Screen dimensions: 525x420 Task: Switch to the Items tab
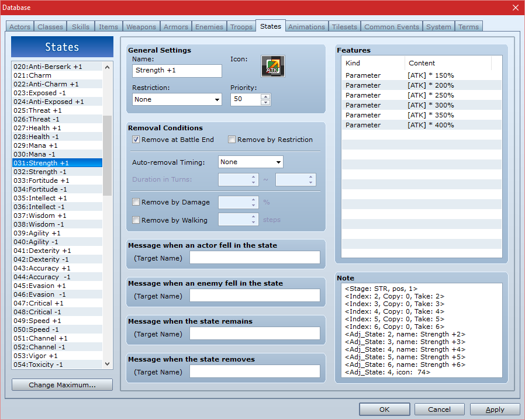(109, 27)
